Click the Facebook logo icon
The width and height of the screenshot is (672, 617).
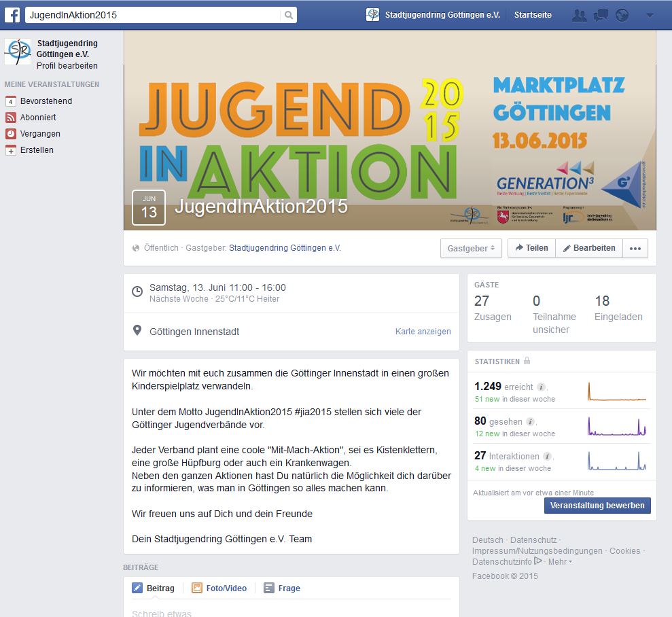tap(12, 15)
